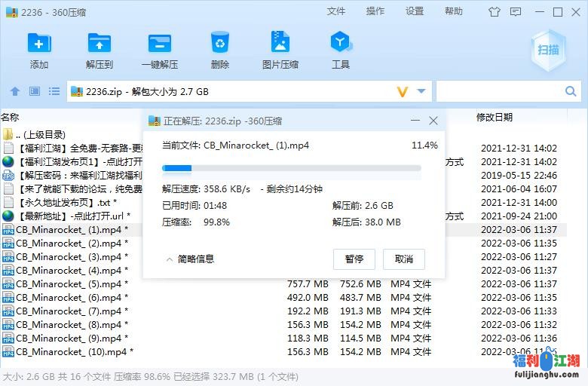588x386 pixels.
Task: Click the 暂停 (Pause) button
Action: click(354, 259)
